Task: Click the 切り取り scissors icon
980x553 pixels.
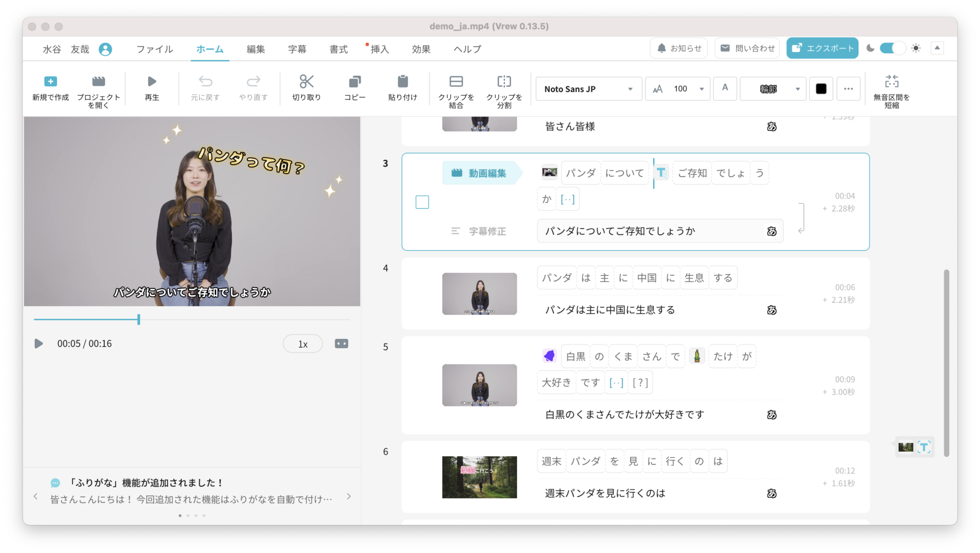Action: click(x=306, y=81)
